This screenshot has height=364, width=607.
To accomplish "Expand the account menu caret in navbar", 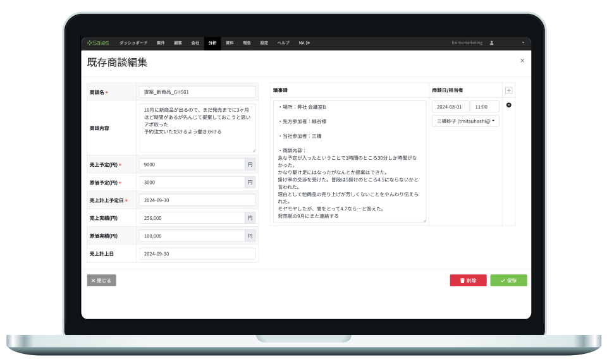I will [523, 43].
